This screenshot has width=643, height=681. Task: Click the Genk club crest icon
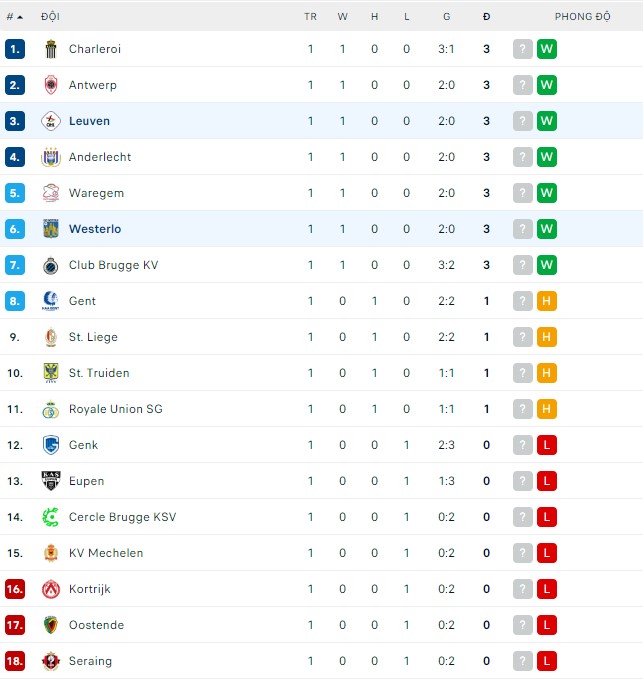pos(51,445)
